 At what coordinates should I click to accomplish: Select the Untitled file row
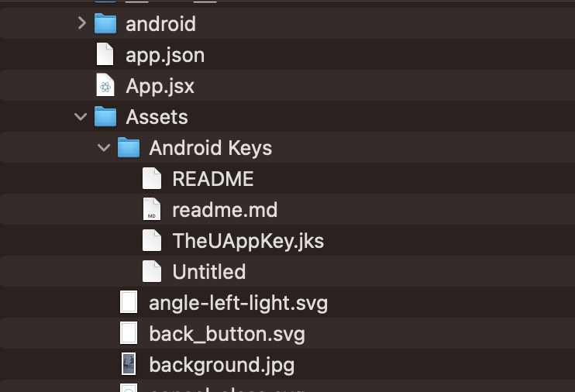208,272
